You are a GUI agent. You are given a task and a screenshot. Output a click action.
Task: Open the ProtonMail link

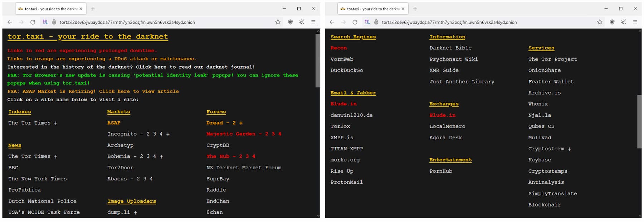point(346,182)
